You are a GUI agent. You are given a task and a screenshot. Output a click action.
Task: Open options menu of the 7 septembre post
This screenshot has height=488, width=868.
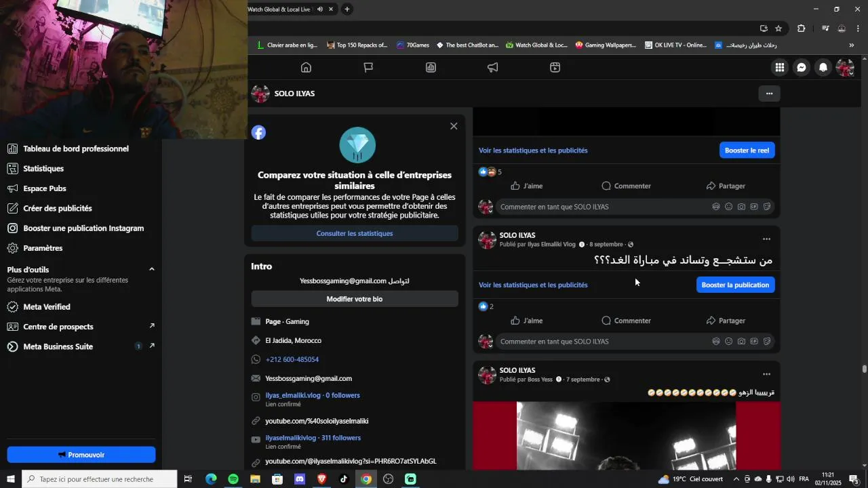pyautogui.click(x=766, y=374)
